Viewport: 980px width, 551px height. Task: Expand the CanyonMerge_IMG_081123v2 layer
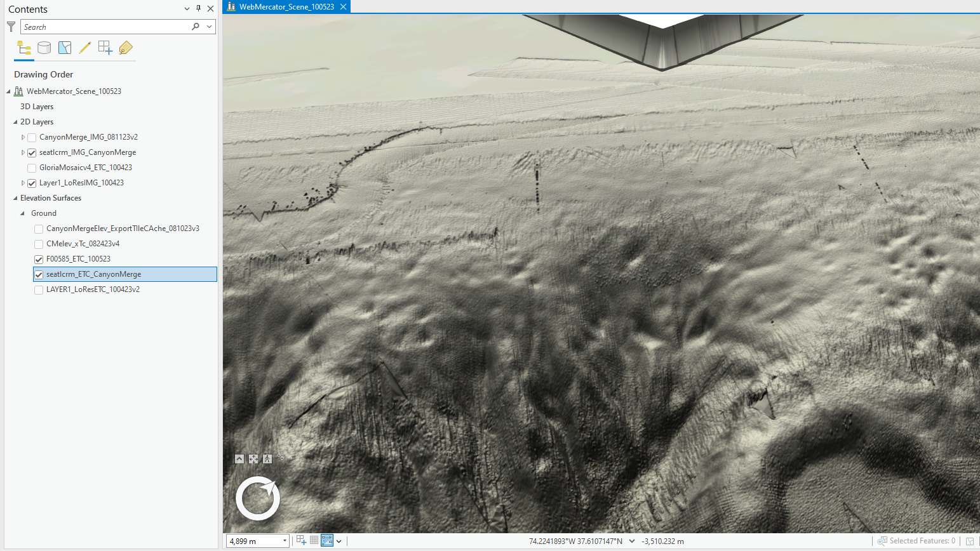tap(22, 136)
